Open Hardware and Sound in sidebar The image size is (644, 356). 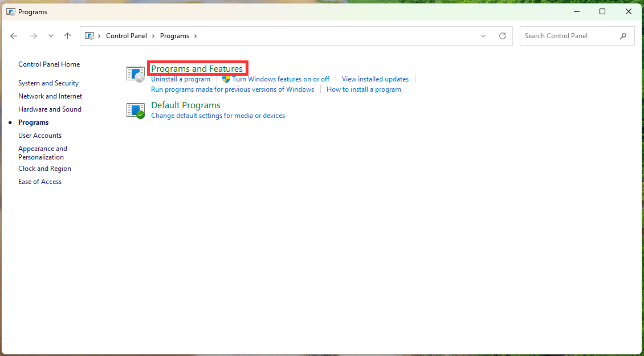tap(50, 109)
